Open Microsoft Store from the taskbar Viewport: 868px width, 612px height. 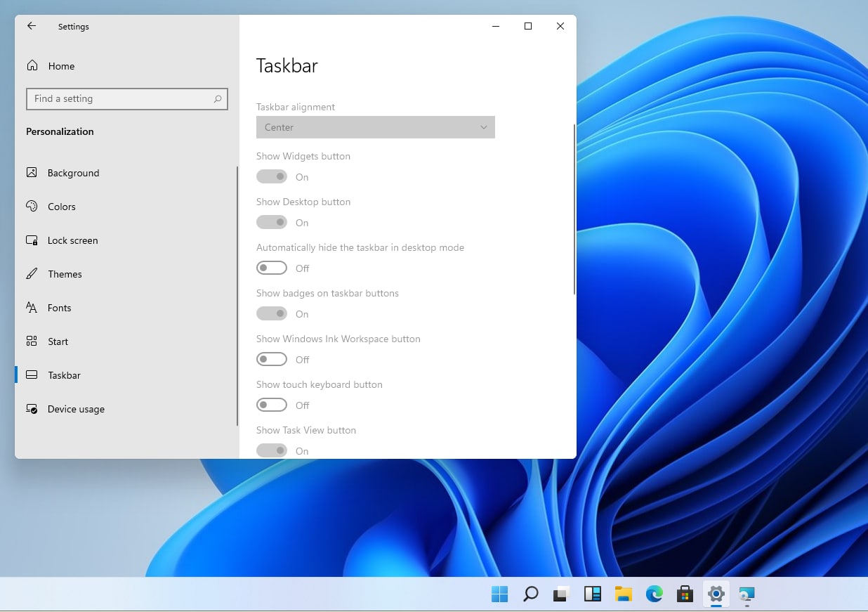685,594
